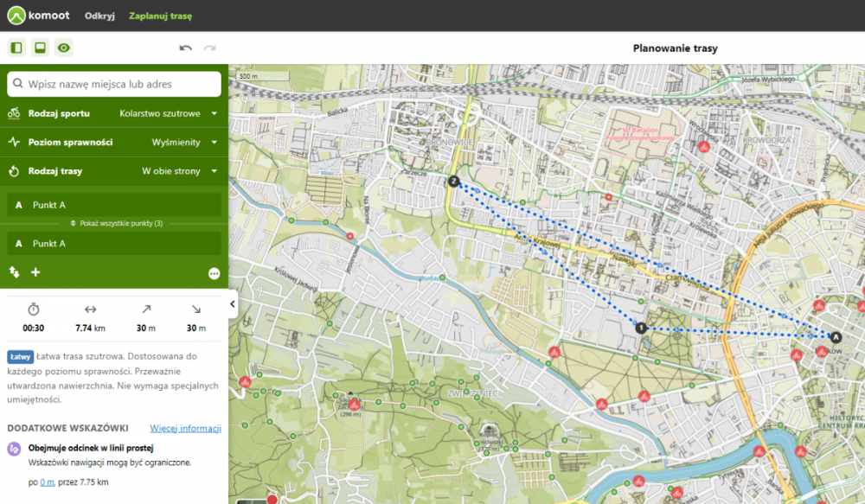
Task: Toggle map visibility with eye icon
Action: pos(64,48)
